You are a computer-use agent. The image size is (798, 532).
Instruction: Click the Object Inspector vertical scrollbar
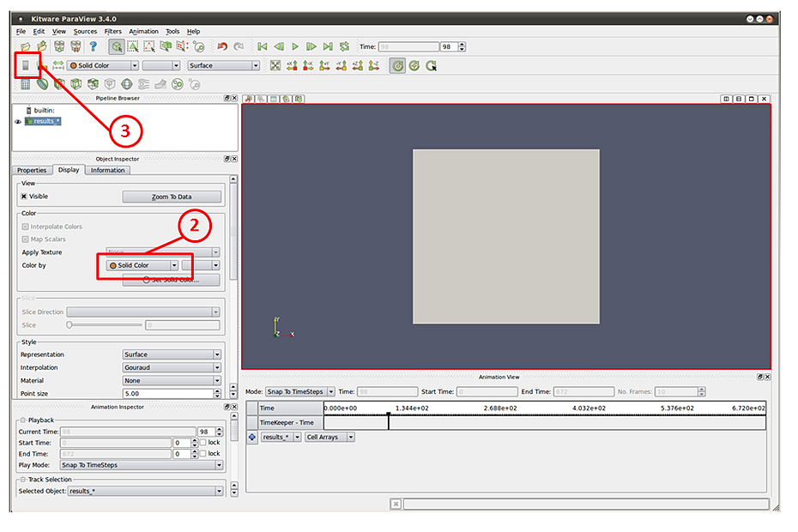click(x=233, y=232)
